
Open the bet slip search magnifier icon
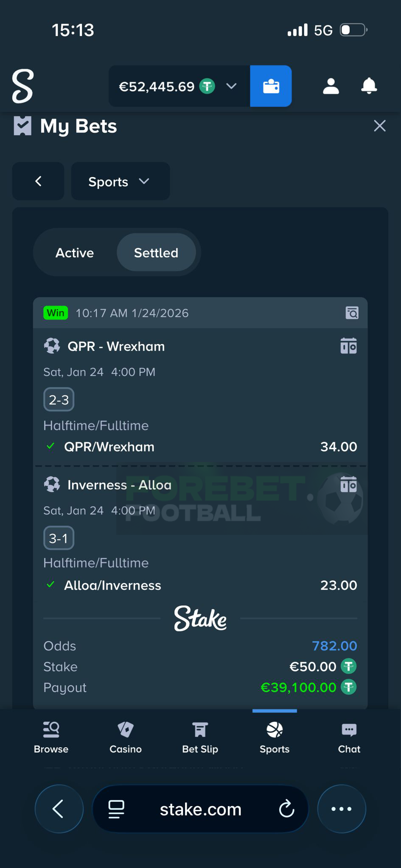(351, 313)
